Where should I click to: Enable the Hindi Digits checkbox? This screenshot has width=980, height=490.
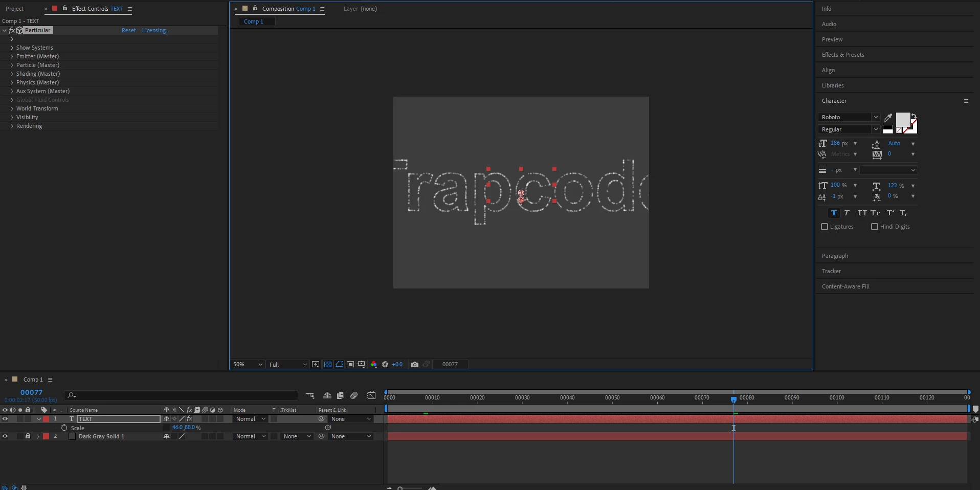pyautogui.click(x=875, y=227)
